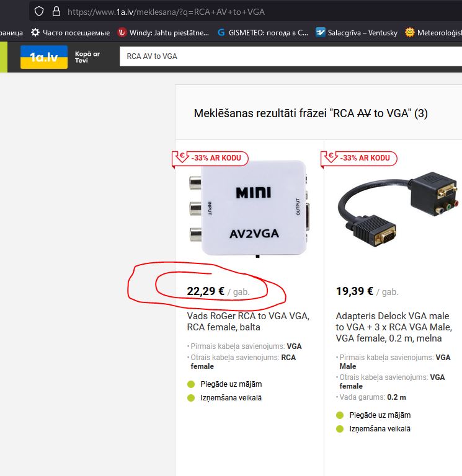Click the 19,39 € price
Viewport: 462px width, 476px height.
(x=355, y=291)
